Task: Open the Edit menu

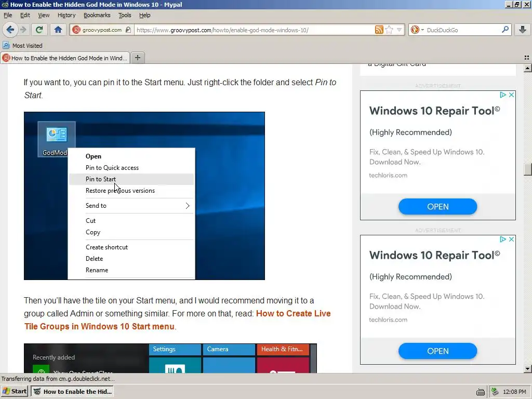Action: click(x=25, y=15)
